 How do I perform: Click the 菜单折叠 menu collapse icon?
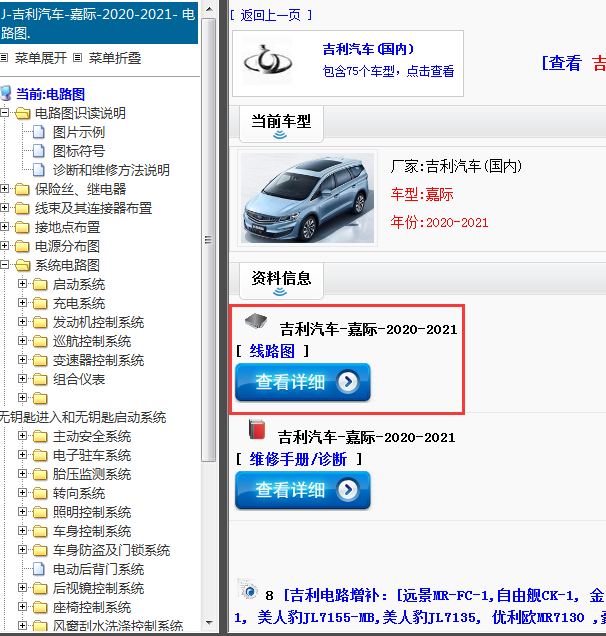(x=77, y=58)
